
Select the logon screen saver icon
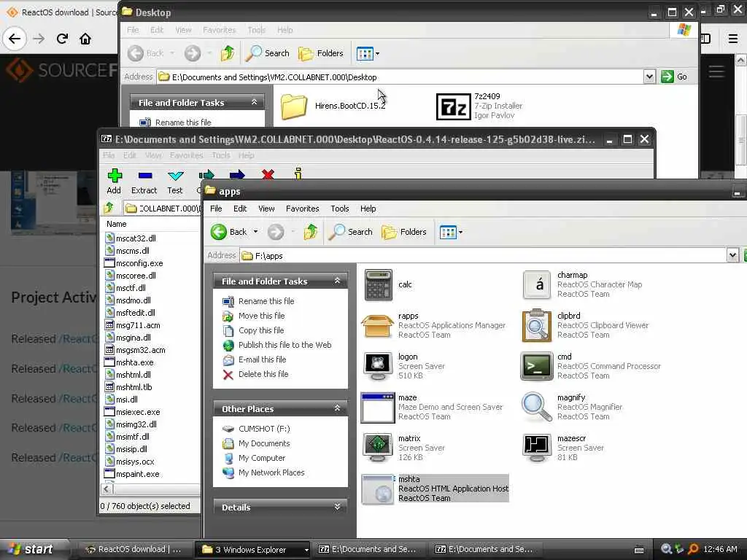point(378,366)
